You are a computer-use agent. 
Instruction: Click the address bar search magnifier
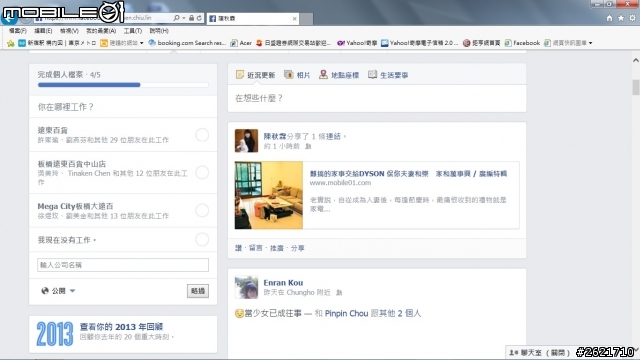click(176, 18)
